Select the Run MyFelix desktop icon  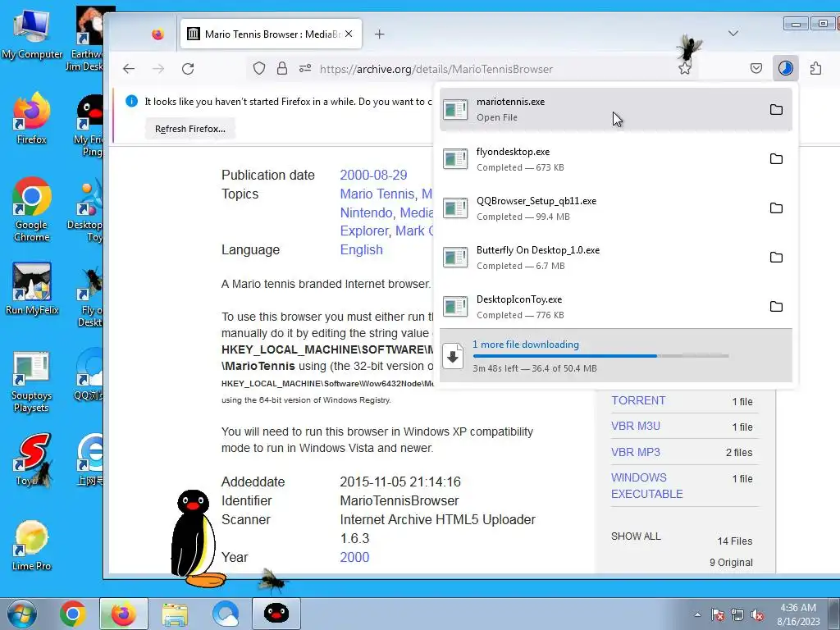(32, 290)
